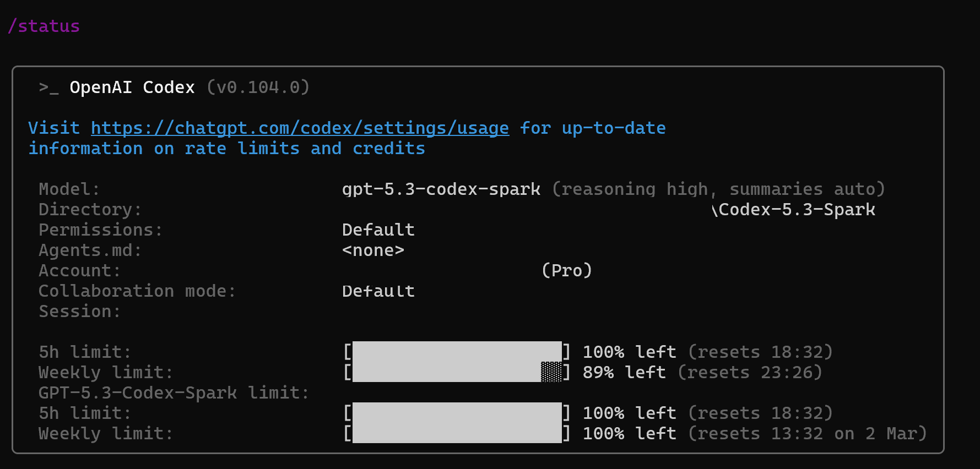Click the Weekly limit bar resetting on 2 Mar
This screenshot has height=469, width=980.
click(x=457, y=434)
